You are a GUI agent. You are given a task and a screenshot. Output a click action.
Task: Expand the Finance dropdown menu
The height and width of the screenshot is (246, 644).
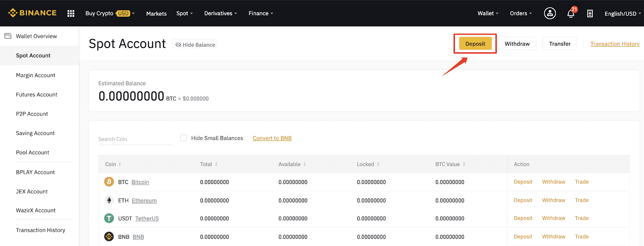pyautogui.click(x=261, y=13)
